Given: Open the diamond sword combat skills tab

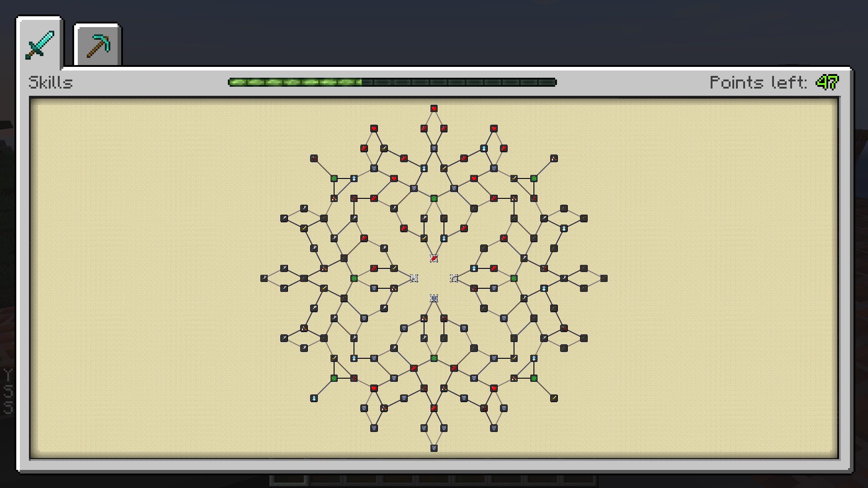Looking at the screenshot, I should click(x=40, y=43).
